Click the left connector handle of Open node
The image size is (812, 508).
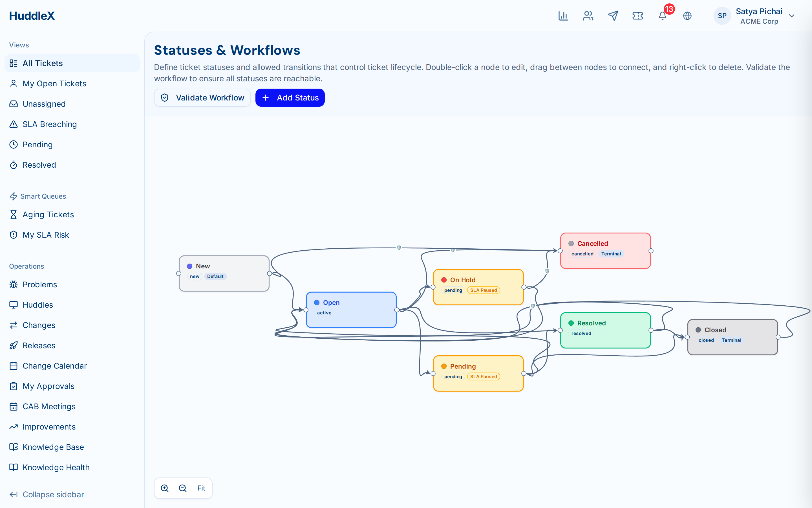pos(306,310)
